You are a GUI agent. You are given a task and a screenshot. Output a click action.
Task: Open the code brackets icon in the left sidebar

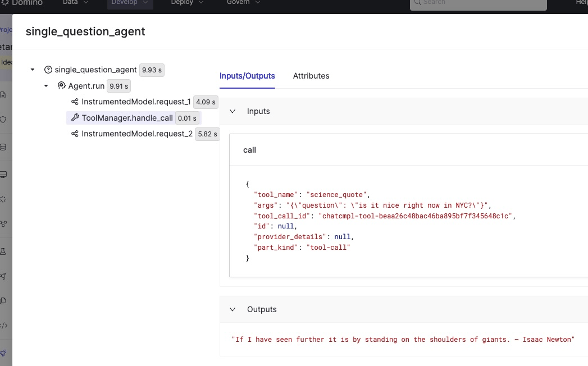pos(4,326)
